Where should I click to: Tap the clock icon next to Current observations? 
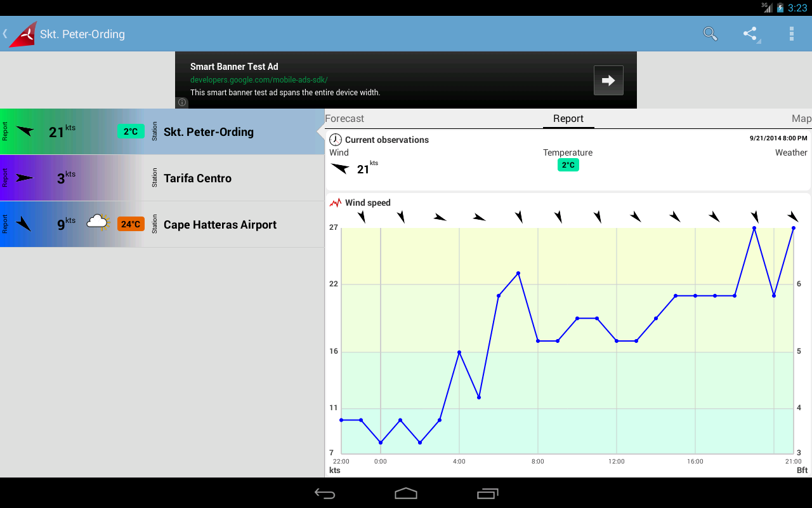pos(334,140)
